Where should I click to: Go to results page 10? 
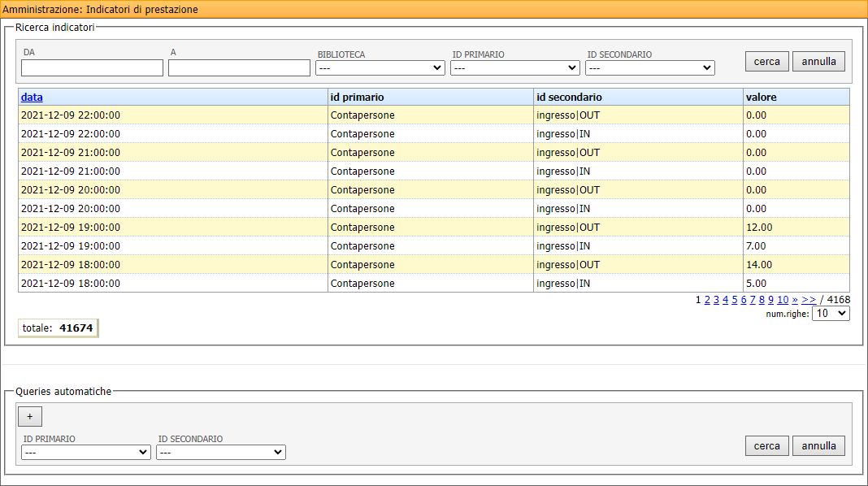(x=782, y=299)
